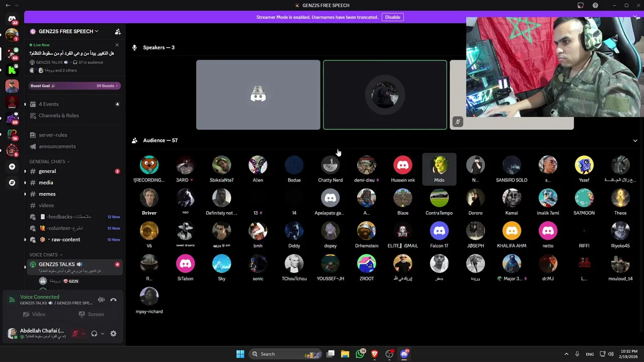644x362 pixels.
Task: Open the raw-content channel
Action: [x=74, y=239]
